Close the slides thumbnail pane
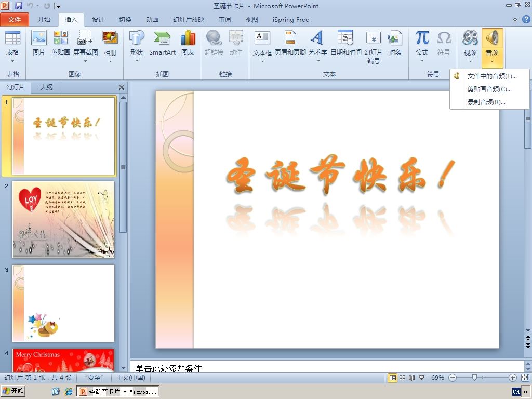This screenshot has width=532, height=399. (122, 87)
